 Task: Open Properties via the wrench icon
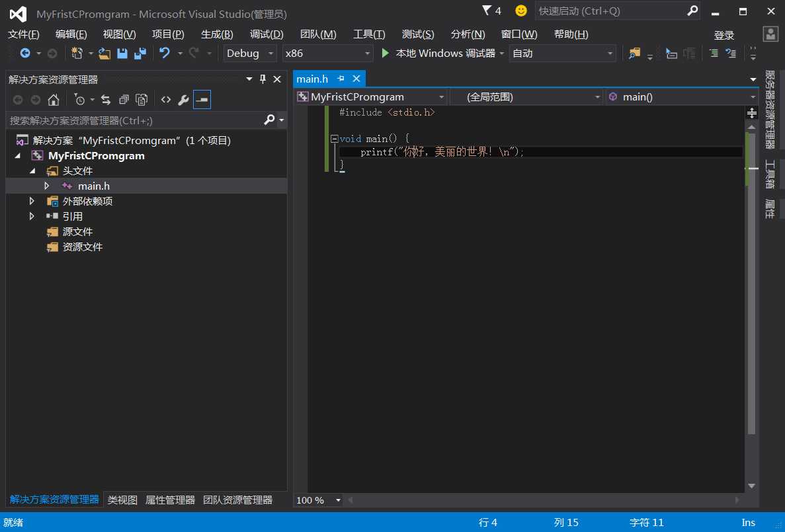coord(183,100)
